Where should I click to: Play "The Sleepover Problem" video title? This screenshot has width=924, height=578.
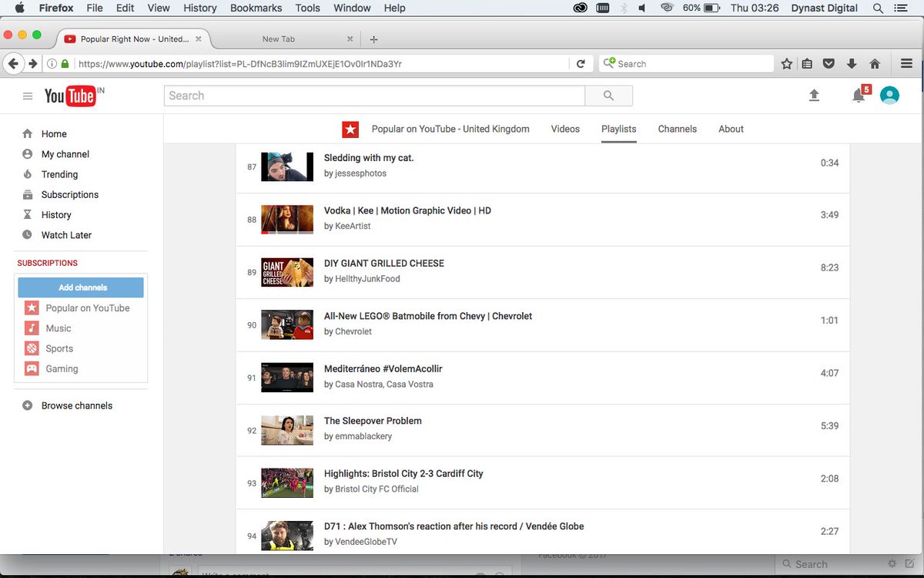[x=373, y=421]
